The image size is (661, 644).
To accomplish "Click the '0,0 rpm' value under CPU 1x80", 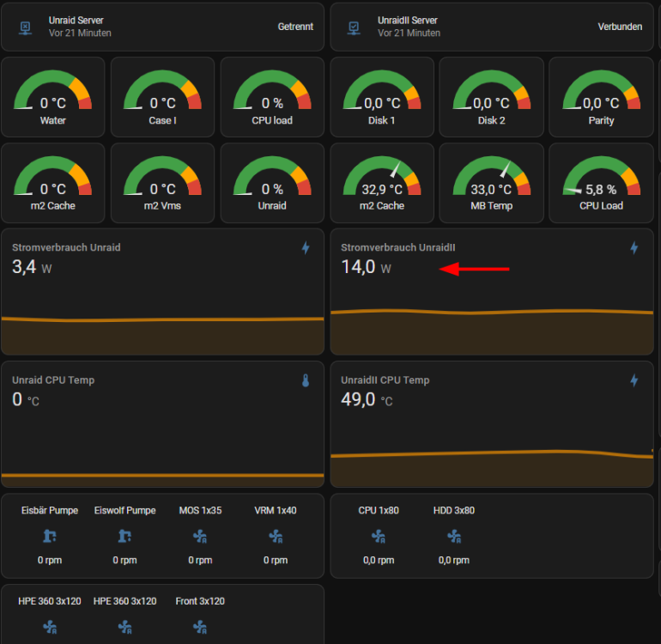I will [379, 560].
